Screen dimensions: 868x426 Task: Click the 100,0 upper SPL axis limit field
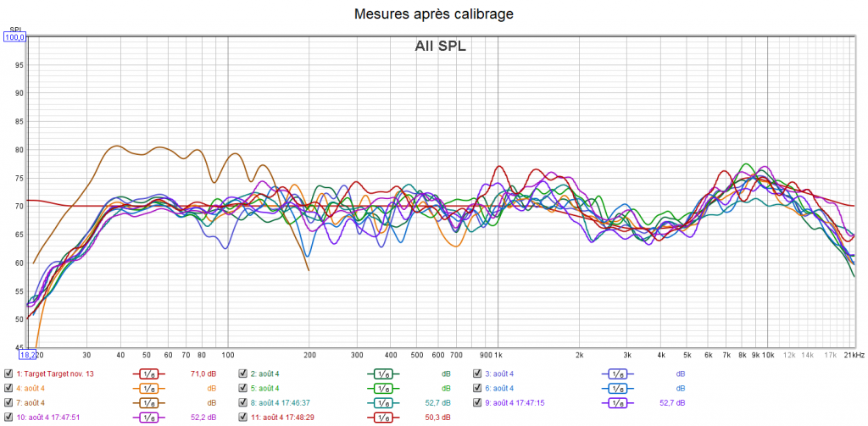[15, 36]
